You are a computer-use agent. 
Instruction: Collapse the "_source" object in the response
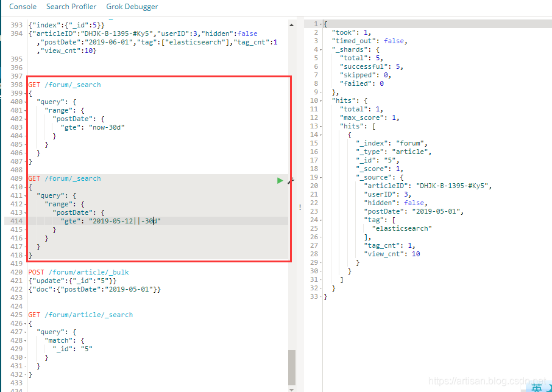320,177
